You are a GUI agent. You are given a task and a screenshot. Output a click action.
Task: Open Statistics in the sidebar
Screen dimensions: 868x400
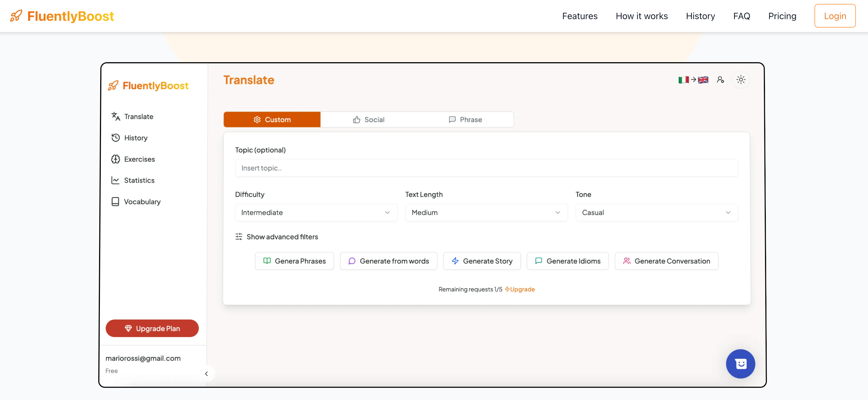pyautogui.click(x=139, y=180)
